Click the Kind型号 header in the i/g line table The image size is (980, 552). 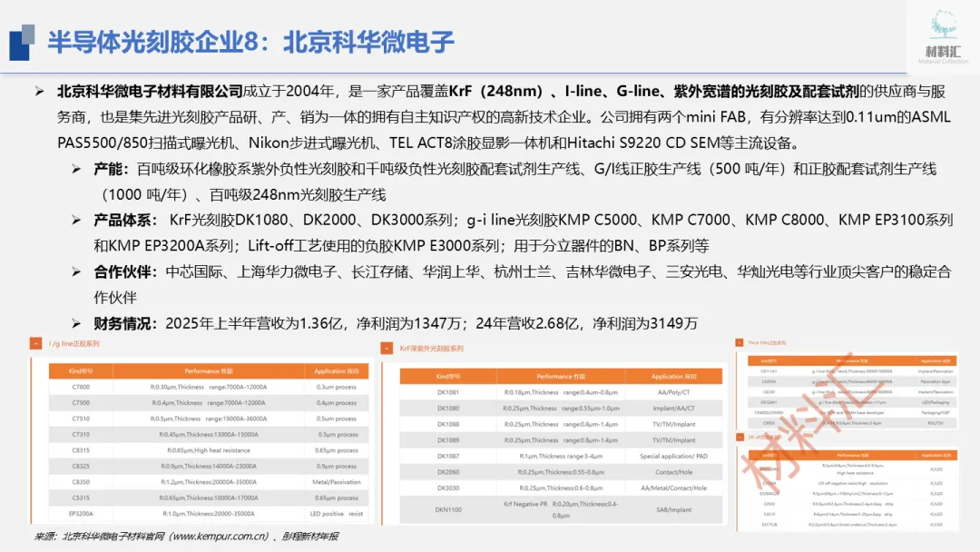pos(81,371)
